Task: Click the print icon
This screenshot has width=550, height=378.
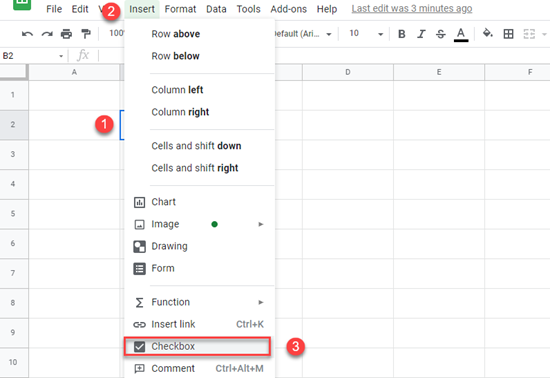Action: tap(66, 34)
